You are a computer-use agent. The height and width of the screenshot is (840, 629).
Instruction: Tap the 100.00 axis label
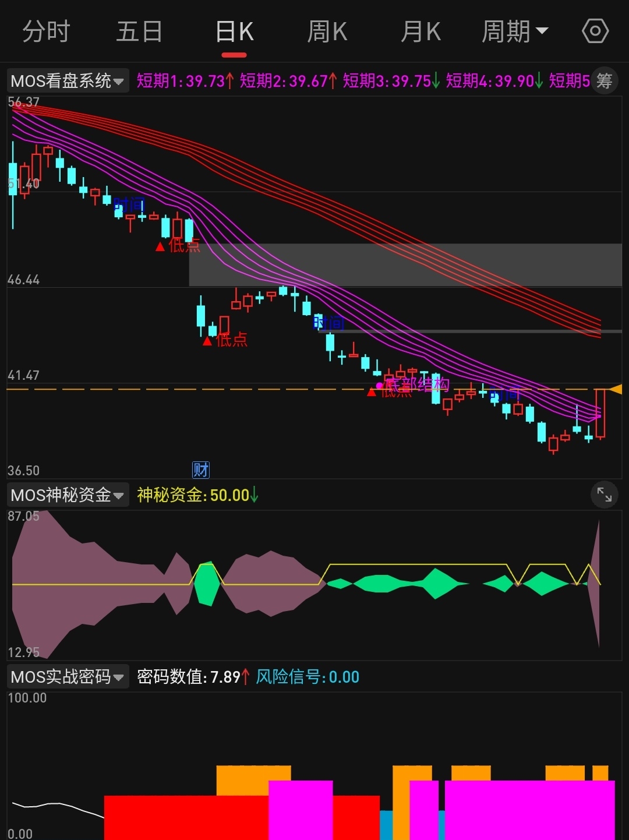tap(27, 698)
